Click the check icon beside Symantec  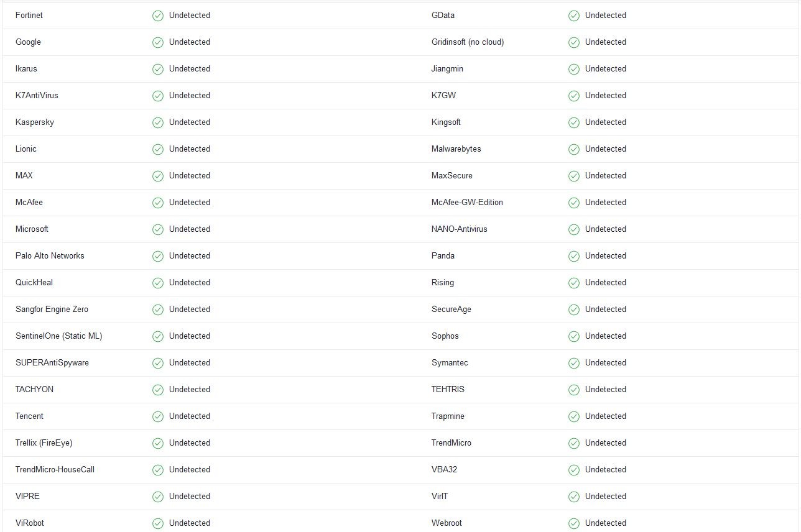tap(574, 363)
